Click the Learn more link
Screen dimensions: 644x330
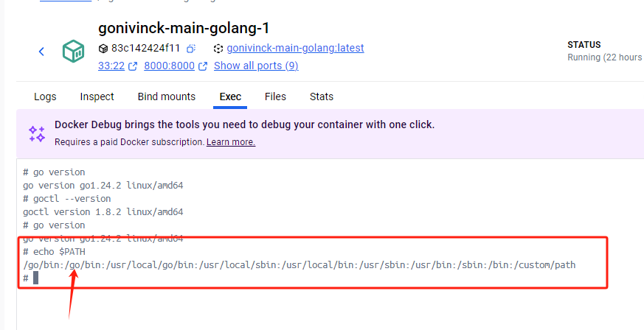pyautogui.click(x=231, y=142)
